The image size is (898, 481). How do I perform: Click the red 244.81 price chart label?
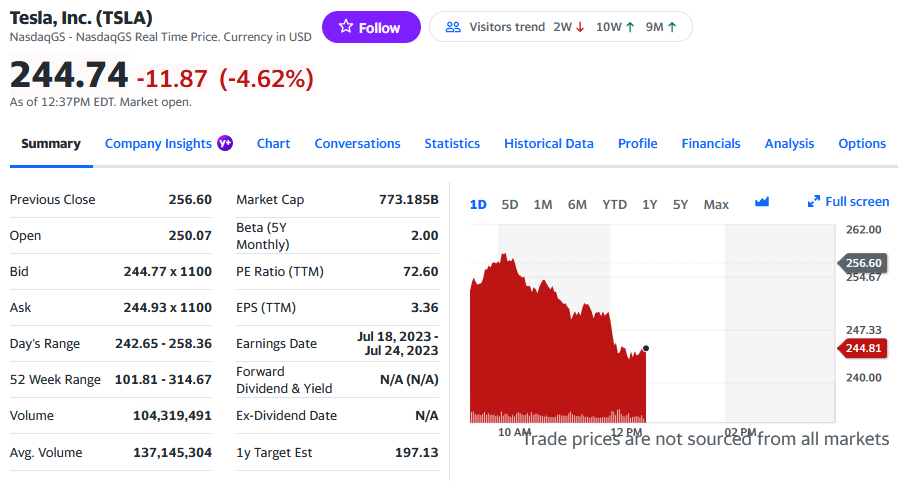(863, 348)
